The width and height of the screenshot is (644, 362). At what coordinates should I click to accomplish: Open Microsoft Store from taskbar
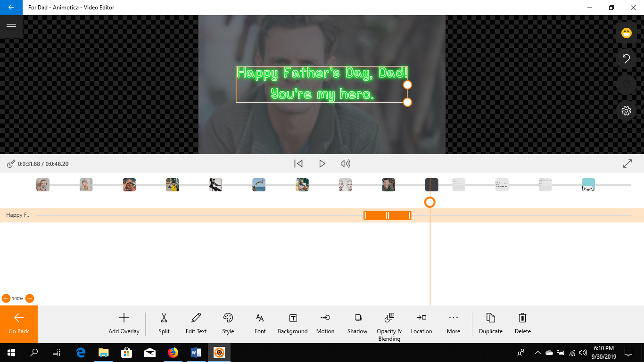coord(127,353)
